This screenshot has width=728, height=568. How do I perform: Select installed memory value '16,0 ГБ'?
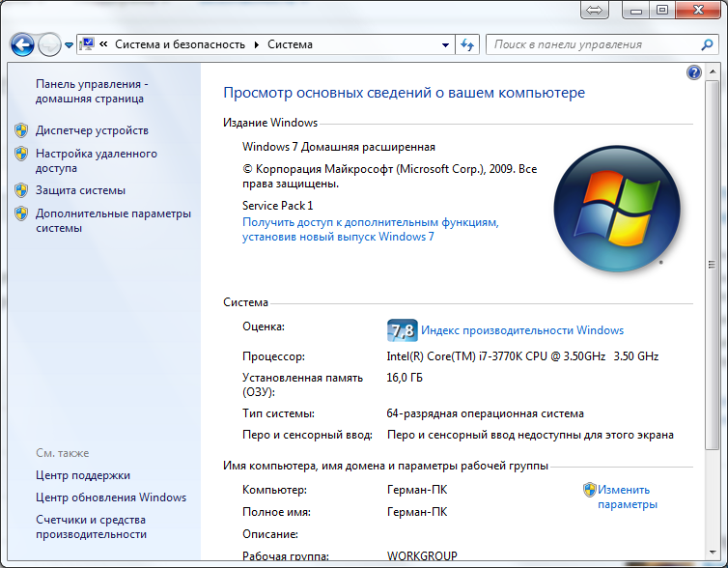[405, 377]
